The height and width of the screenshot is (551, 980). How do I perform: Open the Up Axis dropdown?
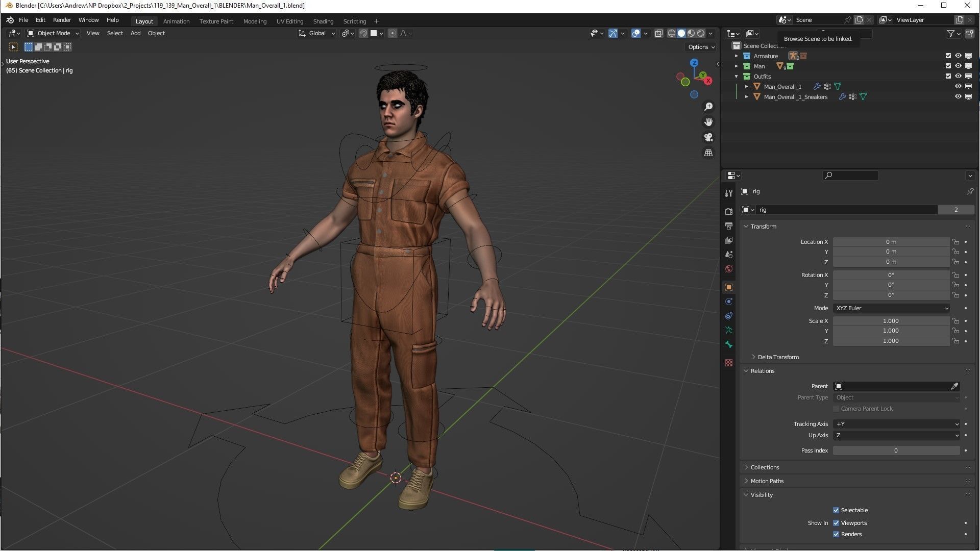coord(897,435)
